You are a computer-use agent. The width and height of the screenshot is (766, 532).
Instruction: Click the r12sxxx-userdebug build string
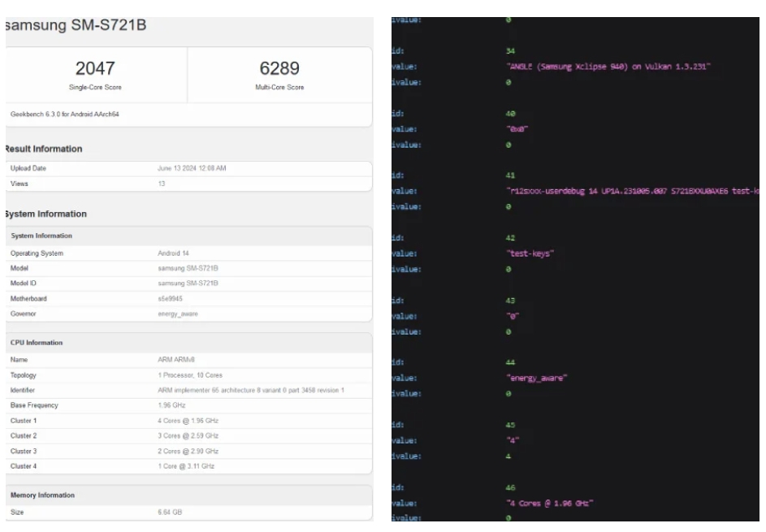(x=633, y=192)
